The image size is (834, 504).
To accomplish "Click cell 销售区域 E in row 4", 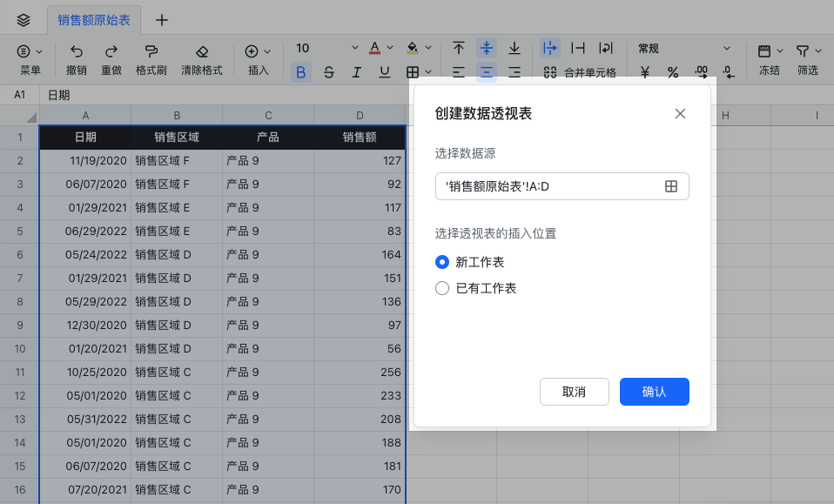I will click(x=177, y=208).
